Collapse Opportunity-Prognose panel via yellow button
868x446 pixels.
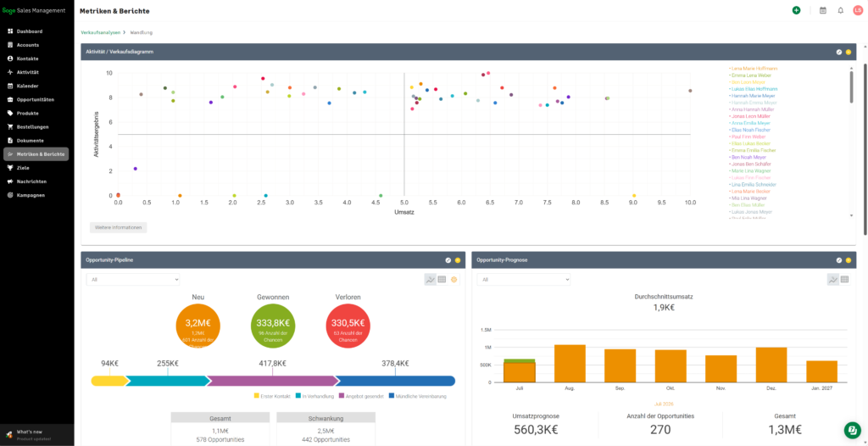[848, 259]
